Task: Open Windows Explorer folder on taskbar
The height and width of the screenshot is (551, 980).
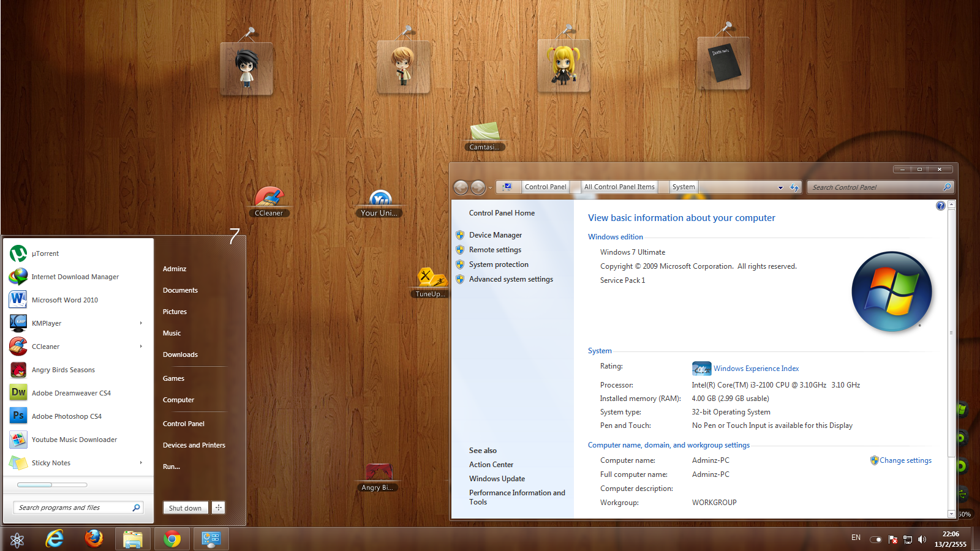Action: point(133,539)
